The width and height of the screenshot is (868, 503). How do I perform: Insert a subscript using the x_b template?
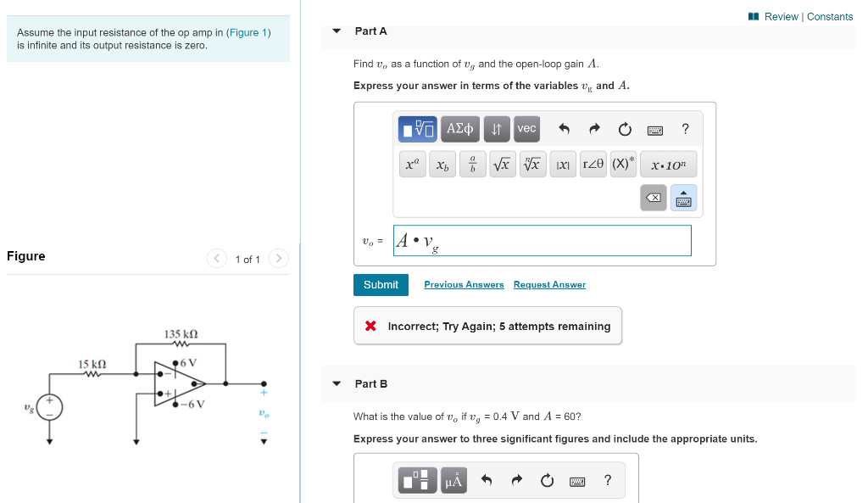click(x=442, y=164)
